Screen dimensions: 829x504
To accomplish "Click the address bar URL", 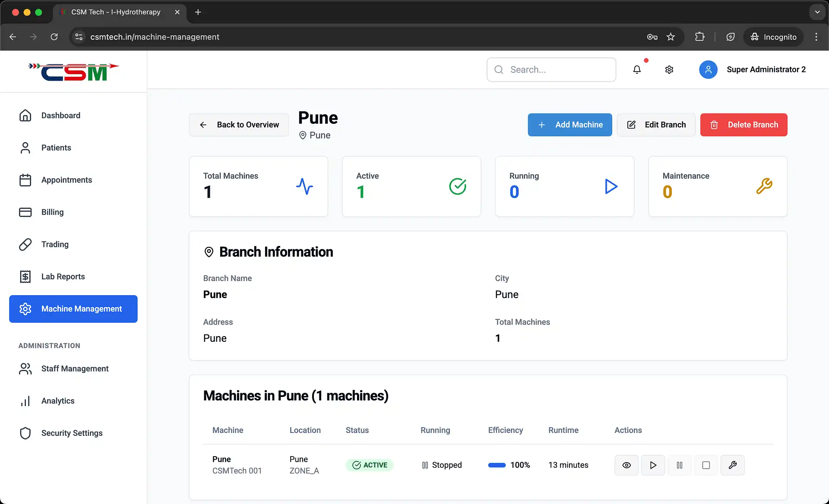I will (155, 37).
